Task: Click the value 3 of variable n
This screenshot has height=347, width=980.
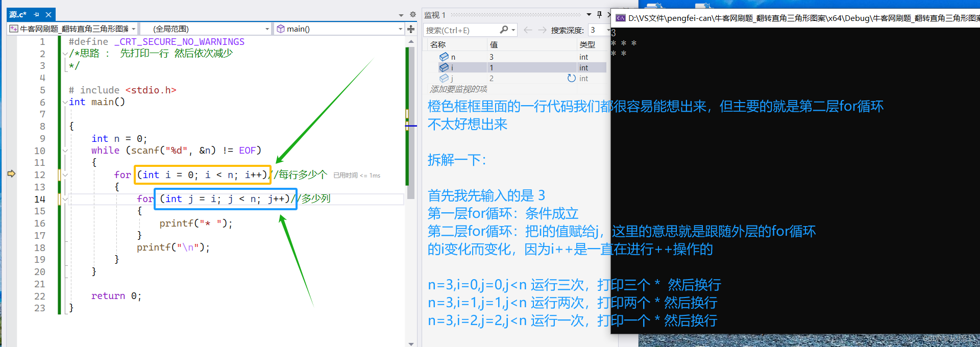Action: click(492, 57)
